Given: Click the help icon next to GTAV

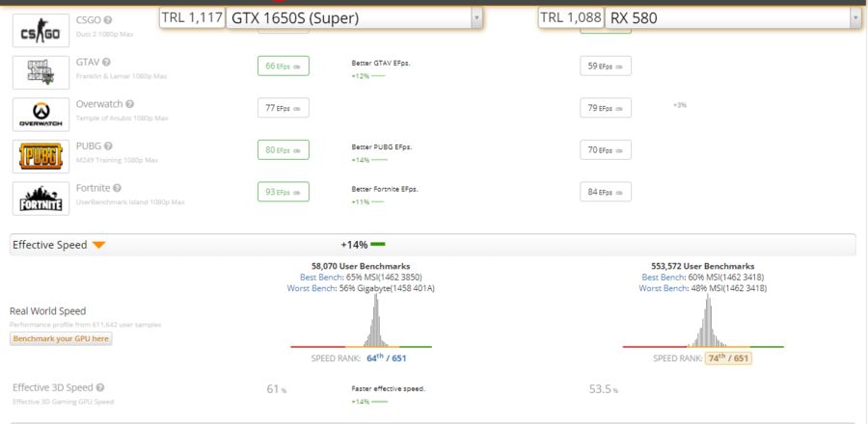Looking at the screenshot, I should (106, 63).
